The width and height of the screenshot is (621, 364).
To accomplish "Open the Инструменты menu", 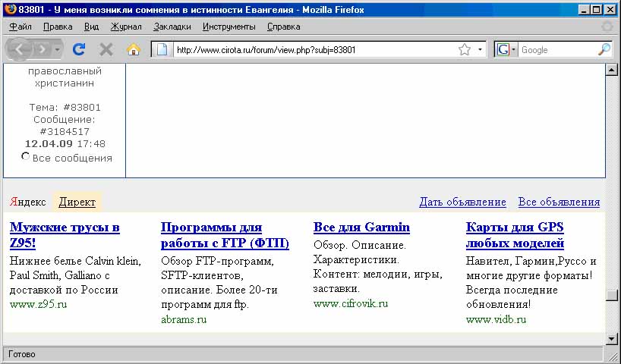I will tap(229, 27).
